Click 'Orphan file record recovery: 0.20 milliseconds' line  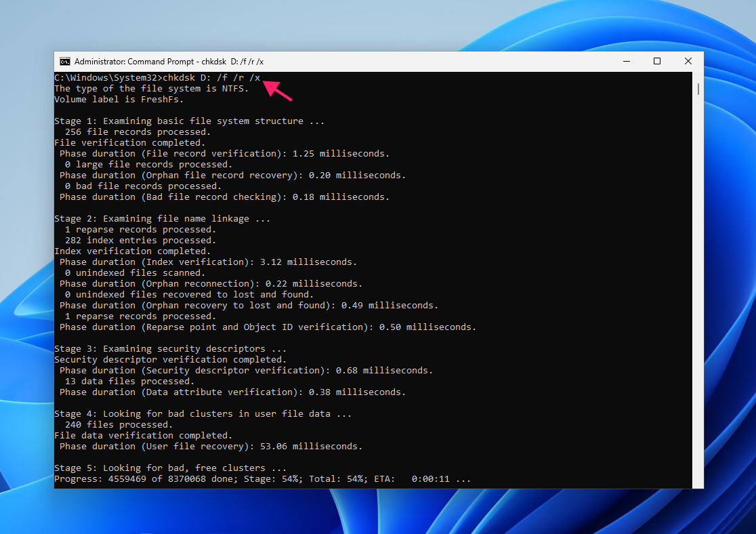(x=232, y=175)
